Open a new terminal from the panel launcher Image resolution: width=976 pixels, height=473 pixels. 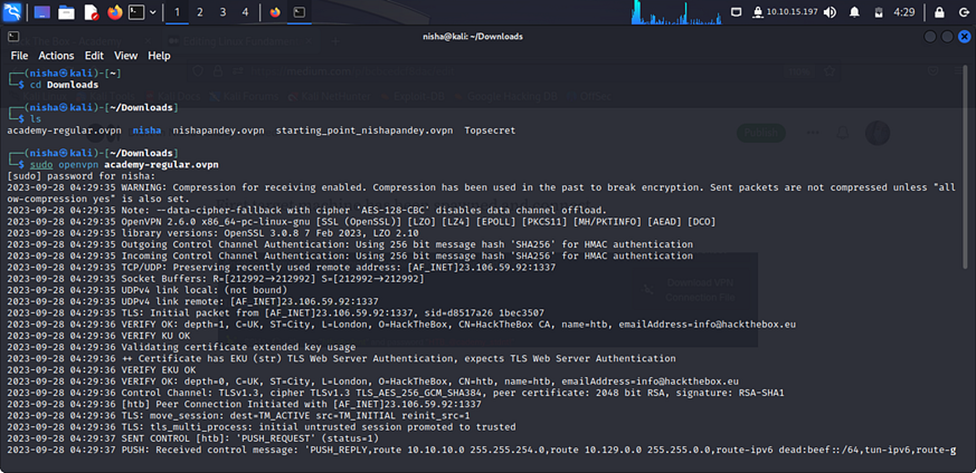pyautogui.click(x=136, y=12)
